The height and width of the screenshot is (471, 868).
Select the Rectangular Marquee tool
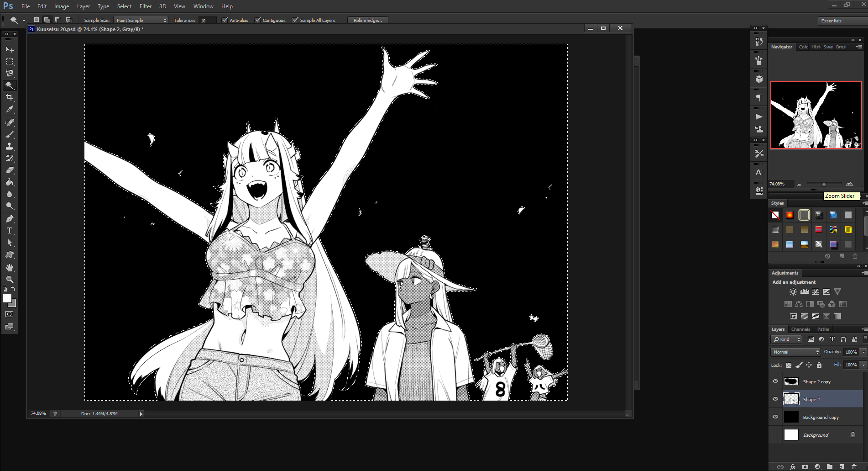[10, 61]
